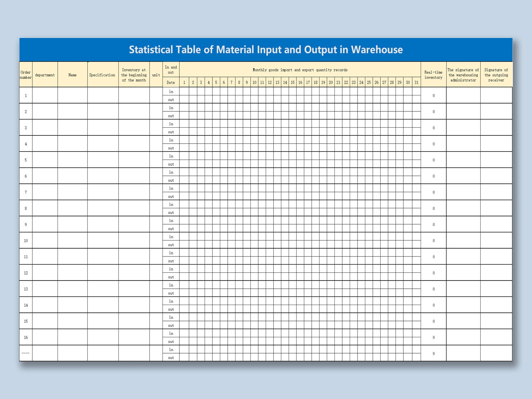Viewport: 532px width, 399px height.
Task: Select order number cell '5'
Action: pos(26,160)
